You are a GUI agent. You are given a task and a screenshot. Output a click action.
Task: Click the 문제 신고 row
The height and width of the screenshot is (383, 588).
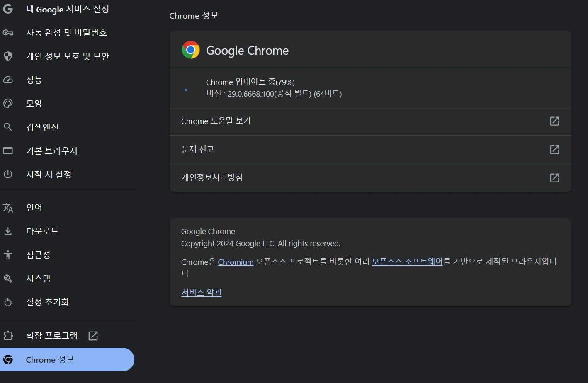point(370,149)
